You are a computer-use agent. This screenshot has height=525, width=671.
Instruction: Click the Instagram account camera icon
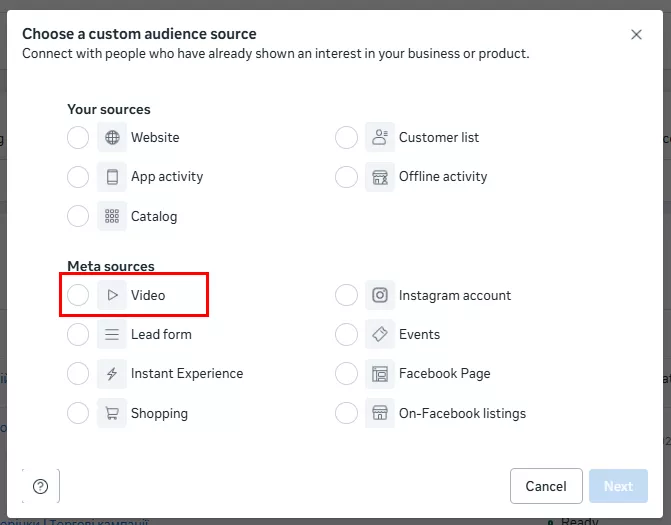[x=380, y=296]
